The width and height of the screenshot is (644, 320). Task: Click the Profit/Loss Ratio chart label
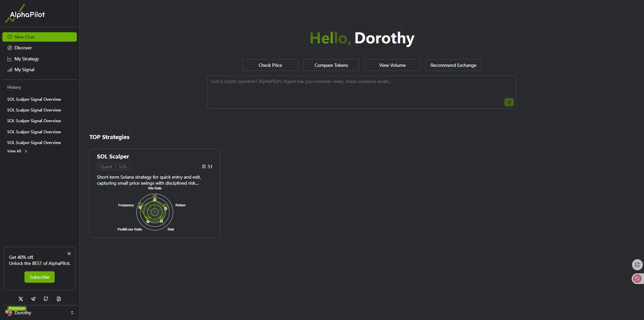[130, 229]
